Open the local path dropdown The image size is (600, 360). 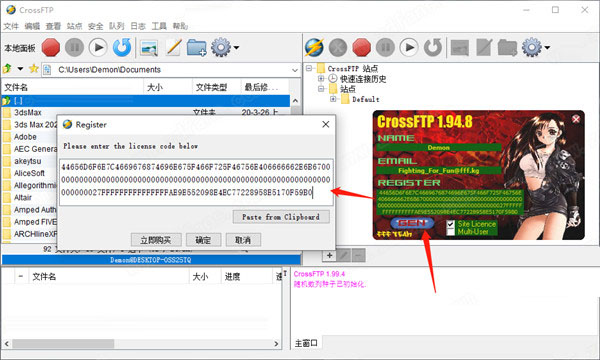[295, 70]
